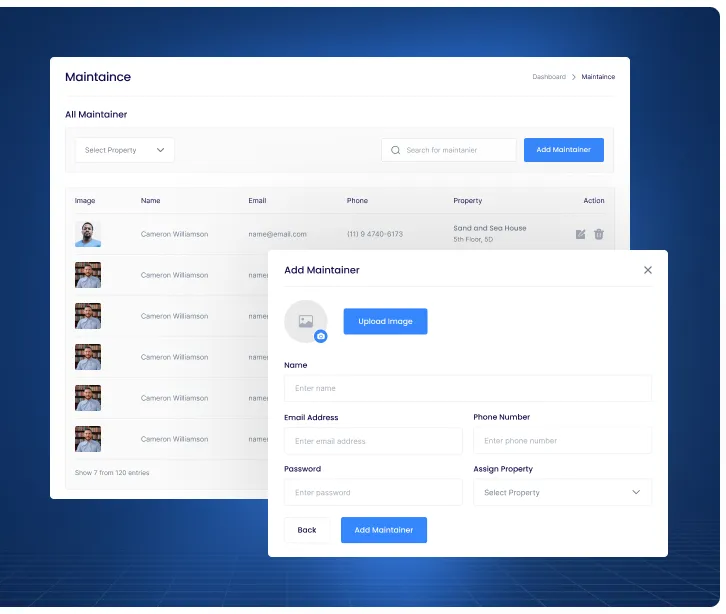The image size is (726, 614).
Task: Open the Select Property filter dropdown
Action: click(124, 150)
